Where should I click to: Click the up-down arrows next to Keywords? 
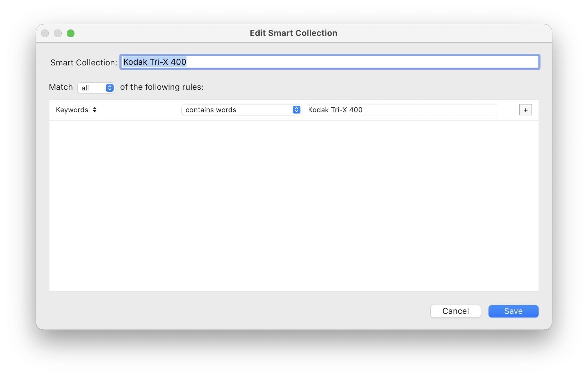click(x=95, y=110)
